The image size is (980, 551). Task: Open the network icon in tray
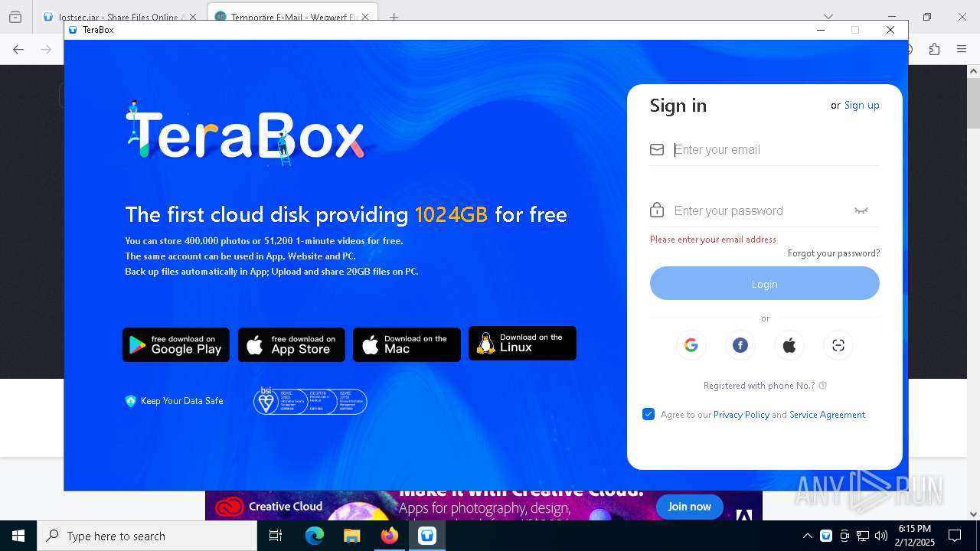[863, 536]
